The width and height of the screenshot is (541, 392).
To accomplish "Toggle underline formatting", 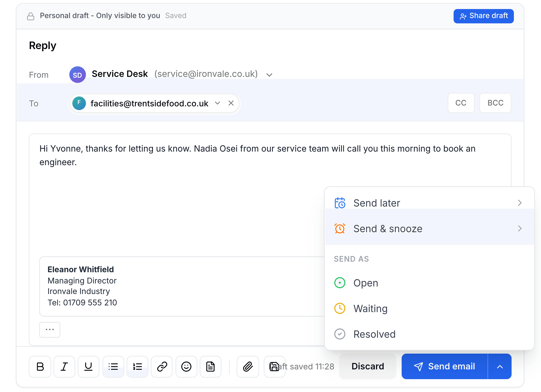I will 88,366.
